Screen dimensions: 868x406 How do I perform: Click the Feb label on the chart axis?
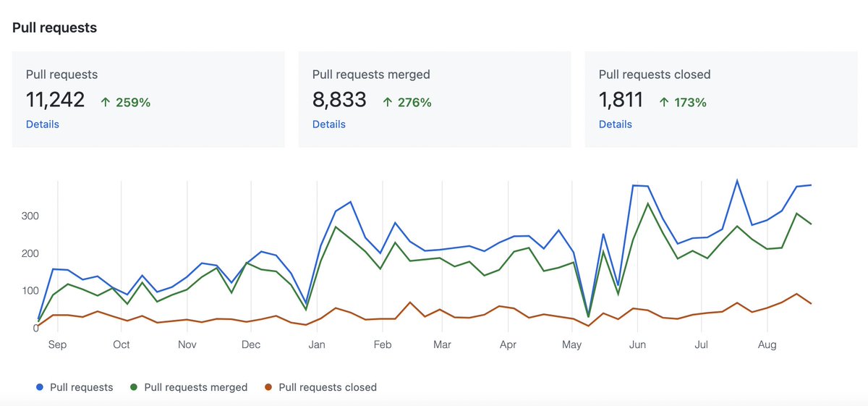(x=383, y=344)
